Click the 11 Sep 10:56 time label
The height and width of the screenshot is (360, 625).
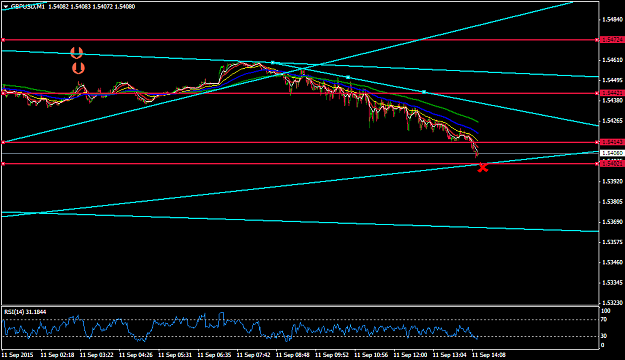[371, 355]
